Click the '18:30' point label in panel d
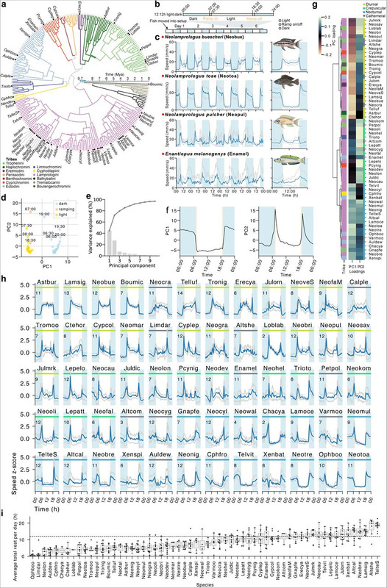The height and width of the screenshot is (588, 387). tap(30, 240)
